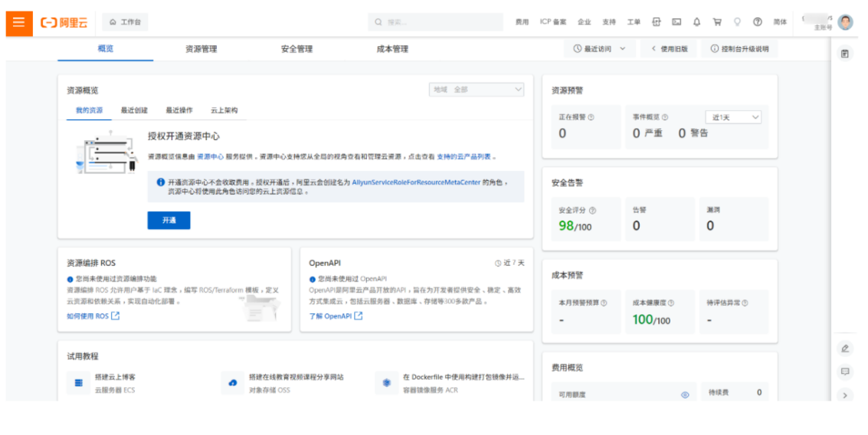Click the Alibaba Cloud logo
This screenshot has height=435, width=868.
[64, 23]
